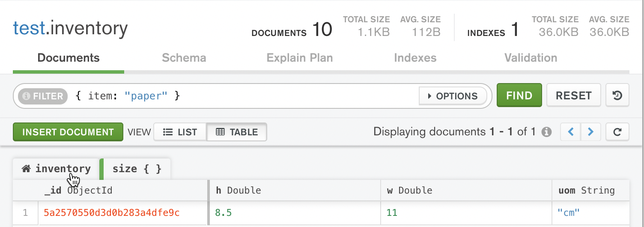Open the Schema tab
644x227 pixels.
184,58
